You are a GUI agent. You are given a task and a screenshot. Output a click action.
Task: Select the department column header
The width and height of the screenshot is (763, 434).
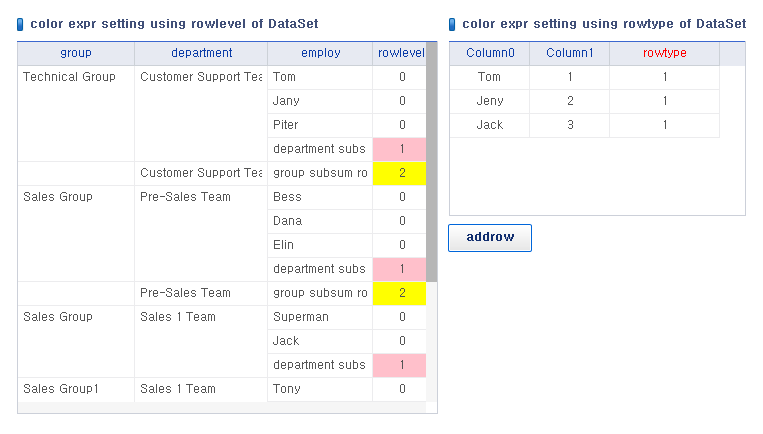pyautogui.click(x=201, y=53)
